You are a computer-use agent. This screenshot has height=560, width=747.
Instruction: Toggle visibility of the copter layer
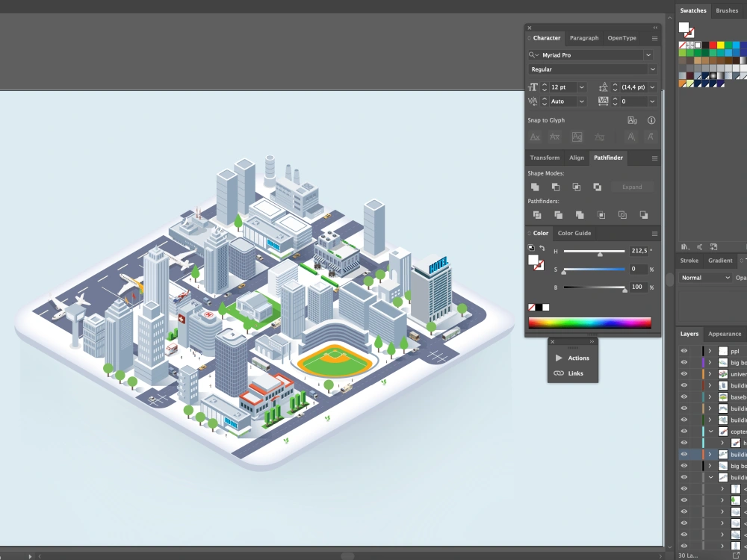tap(684, 432)
